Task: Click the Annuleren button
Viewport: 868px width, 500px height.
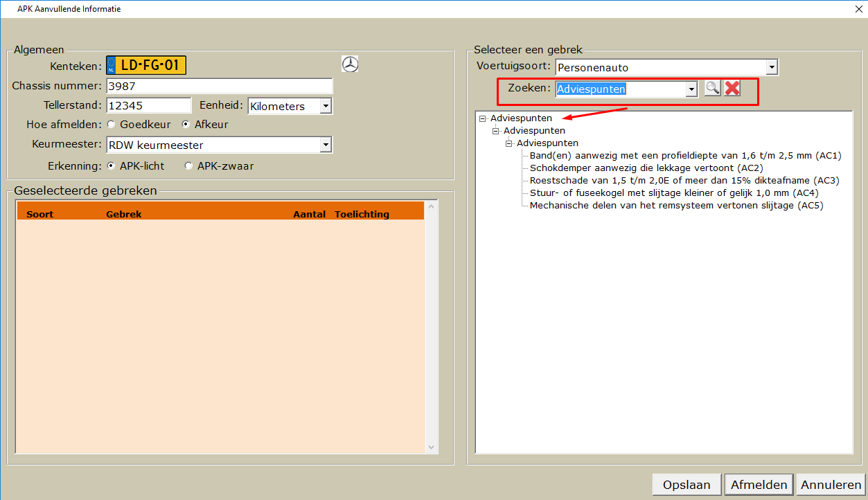Action: [x=831, y=485]
